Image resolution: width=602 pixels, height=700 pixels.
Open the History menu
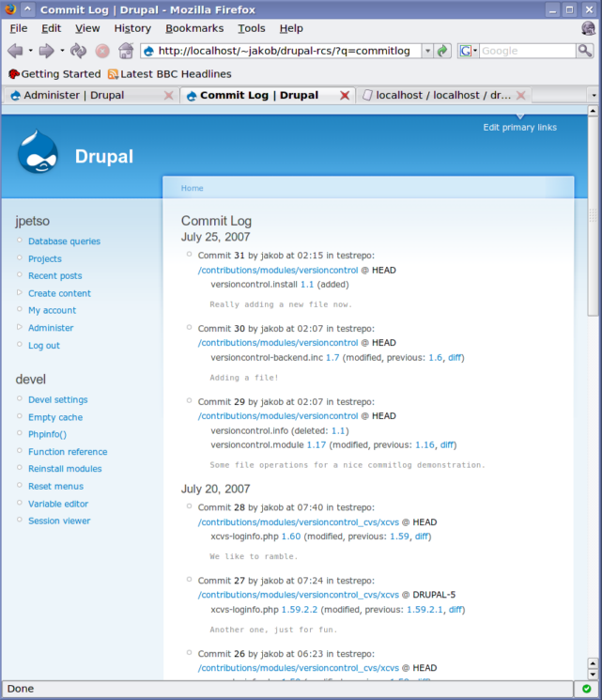coord(132,28)
